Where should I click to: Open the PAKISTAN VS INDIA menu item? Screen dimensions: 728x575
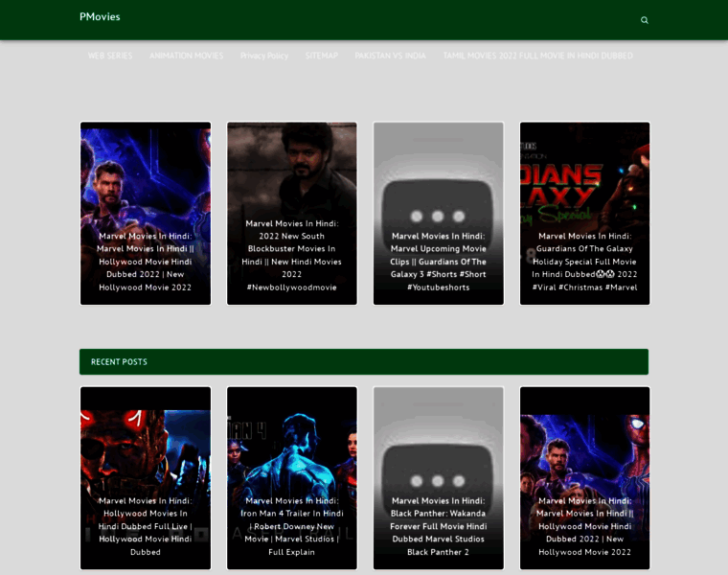click(390, 56)
